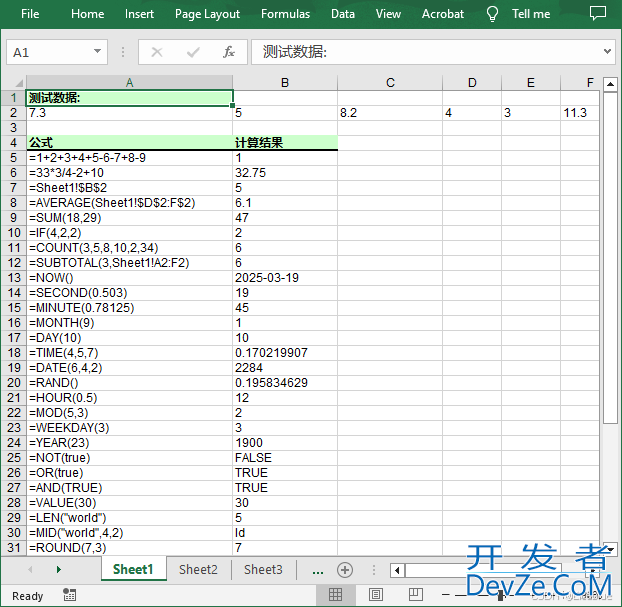Screen dimensions: 622x607
Task: Select cell A1 with 测试数据:
Action: click(129, 98)
